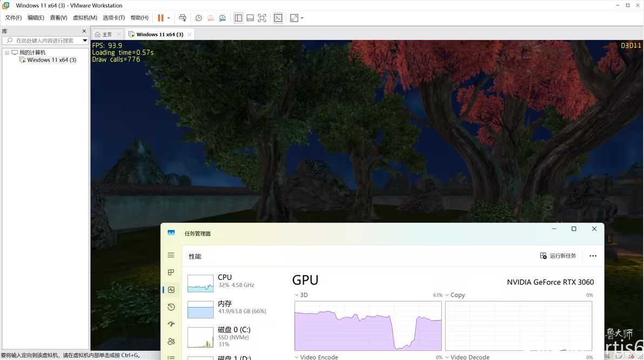Open the Task Manager hamburger navigation menu
Viewport: 644px width, 360px height.
click(171, 255)
